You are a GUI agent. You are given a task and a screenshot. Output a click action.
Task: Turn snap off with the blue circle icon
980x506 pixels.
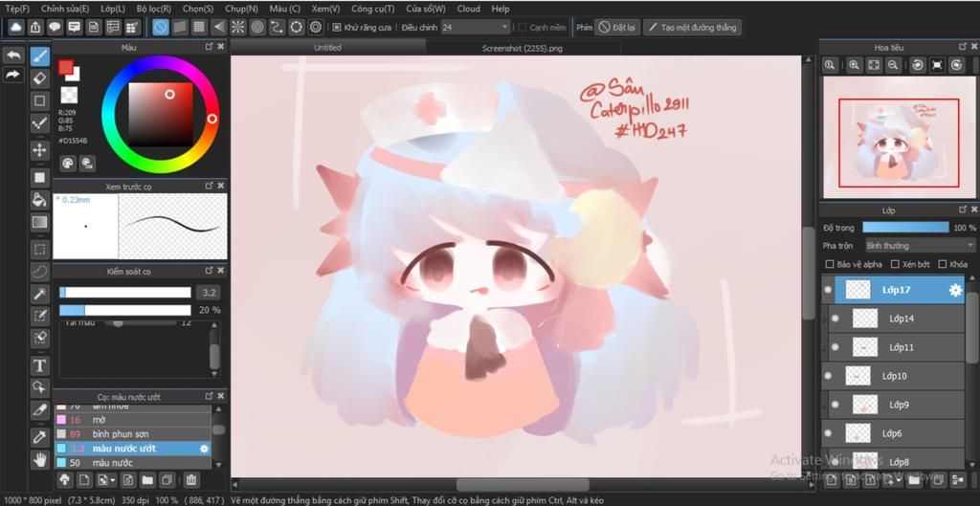pos(161,28)
